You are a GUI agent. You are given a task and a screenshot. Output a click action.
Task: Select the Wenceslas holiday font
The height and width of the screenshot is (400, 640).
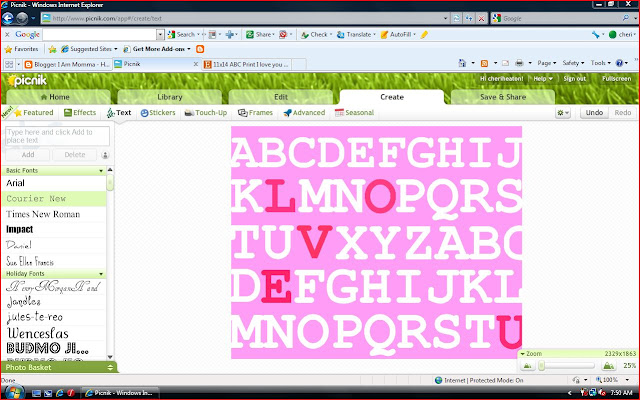(54, 333)
